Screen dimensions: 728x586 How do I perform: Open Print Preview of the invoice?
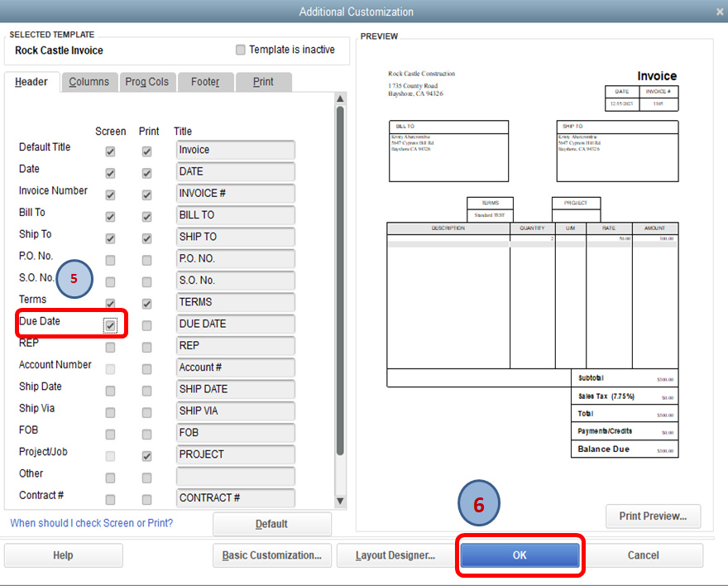[653, 516]
